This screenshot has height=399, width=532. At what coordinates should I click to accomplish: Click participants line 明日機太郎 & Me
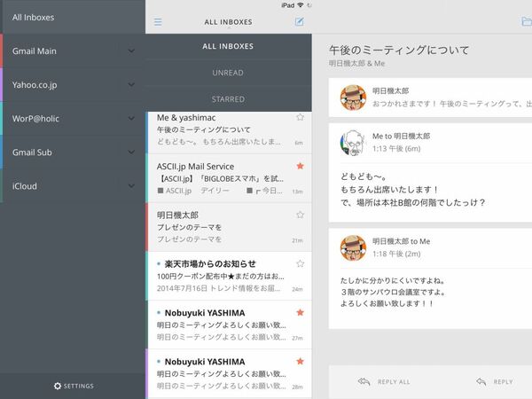(x=356, y=64)
